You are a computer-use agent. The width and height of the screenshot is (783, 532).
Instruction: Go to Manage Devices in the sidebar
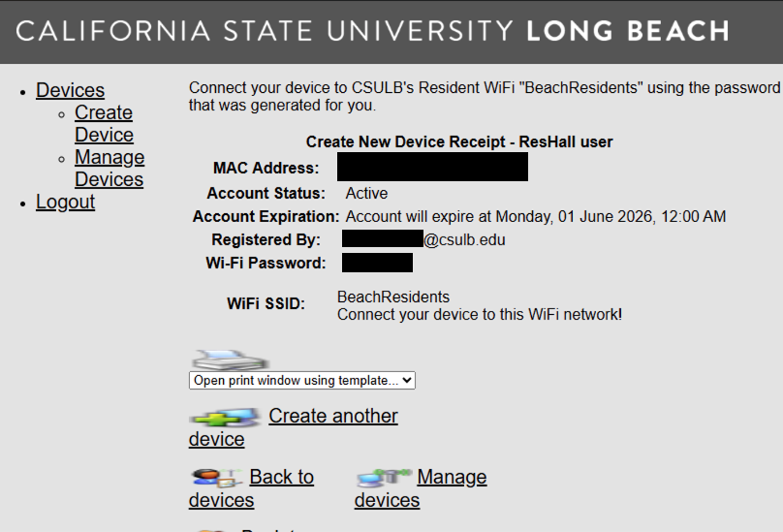point(110,169)
